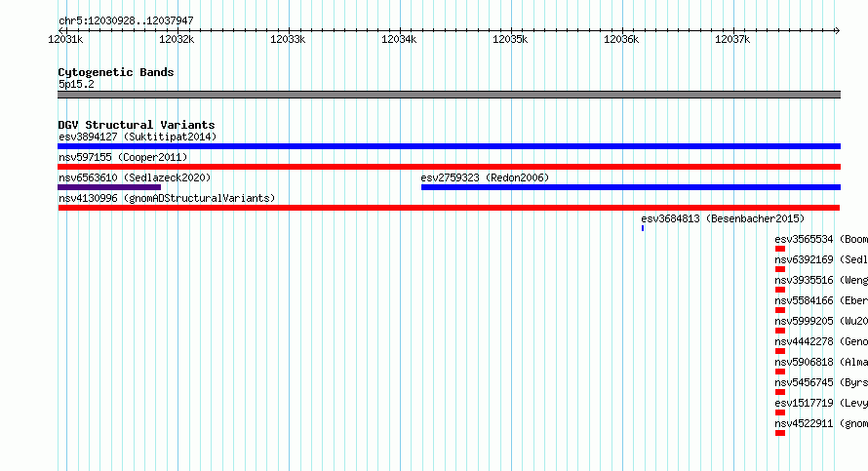Open the esv3894127 (Suktitipat2014) label
Viewport: 868px width, 471px height.
(x=138, y=137)
